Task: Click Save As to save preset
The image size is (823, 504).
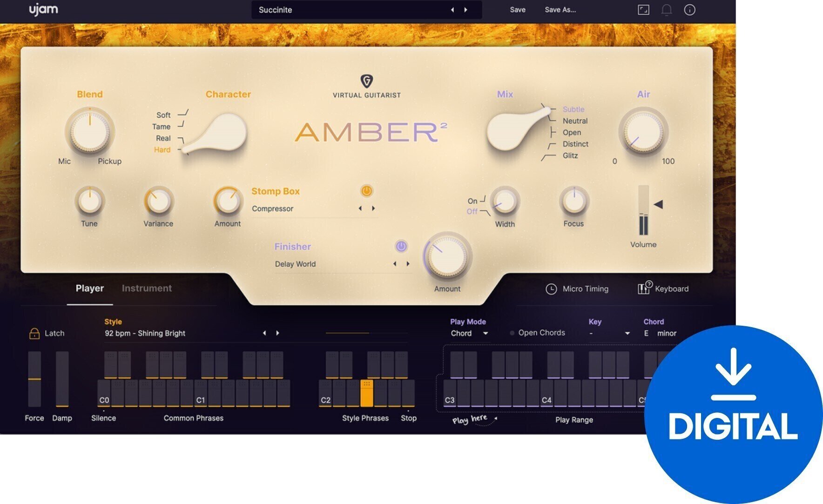Action: coord(560,9)
